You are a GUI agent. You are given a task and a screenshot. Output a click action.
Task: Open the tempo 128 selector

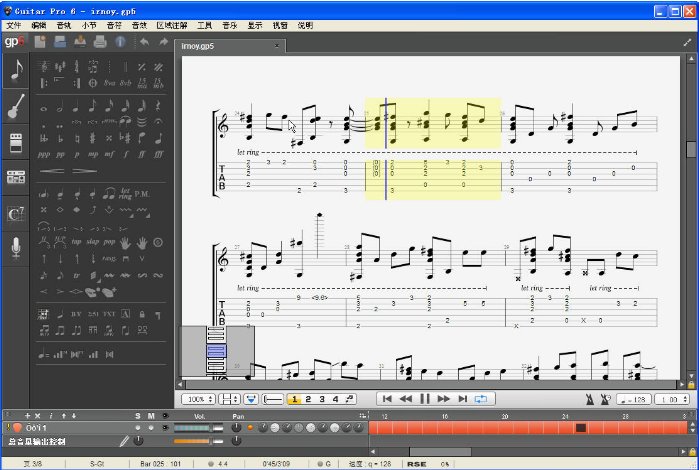tap(633, 400)
